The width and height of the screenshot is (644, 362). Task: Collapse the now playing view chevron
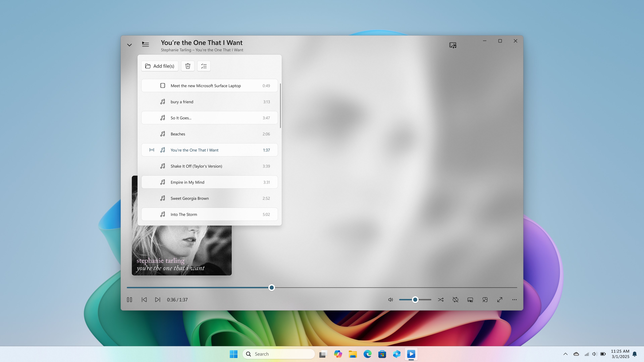129,45
